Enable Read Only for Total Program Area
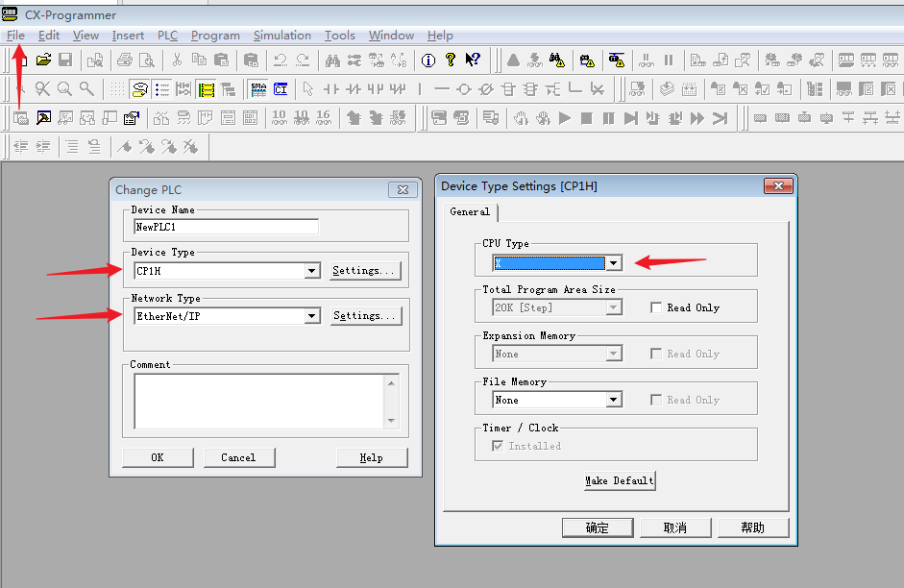 pos(656,307)
